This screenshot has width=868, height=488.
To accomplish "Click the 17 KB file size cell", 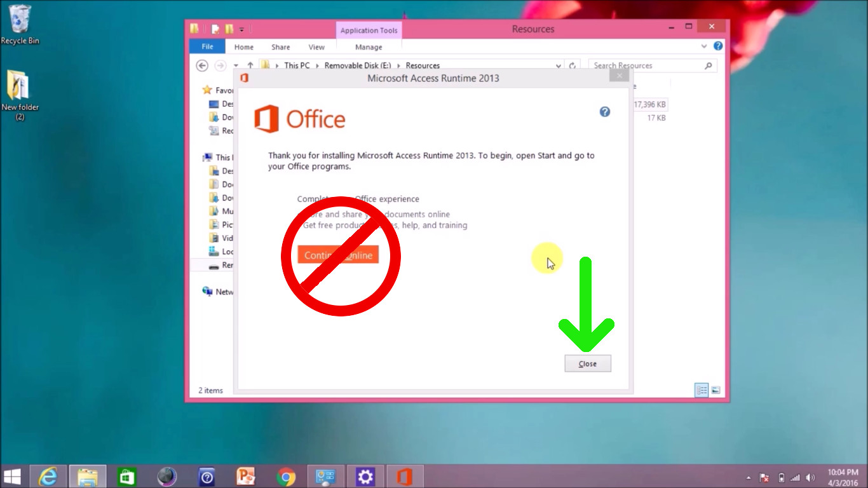I will coord(656,118).
